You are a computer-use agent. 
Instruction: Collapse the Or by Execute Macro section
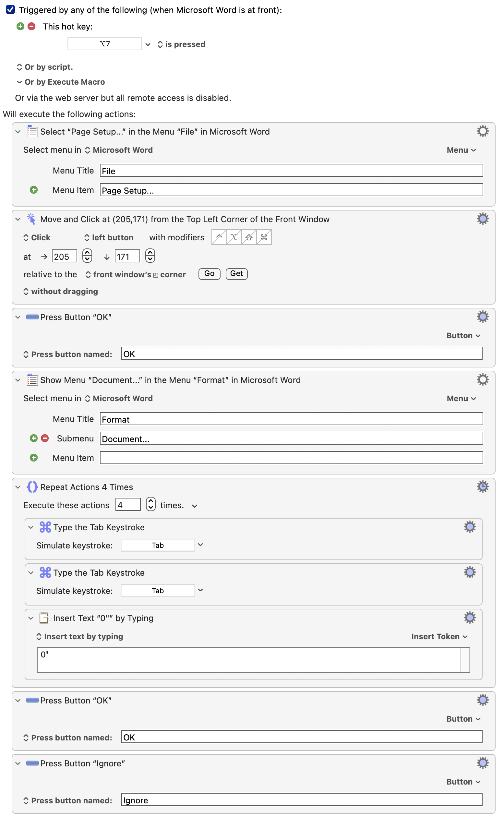[19, 82]
